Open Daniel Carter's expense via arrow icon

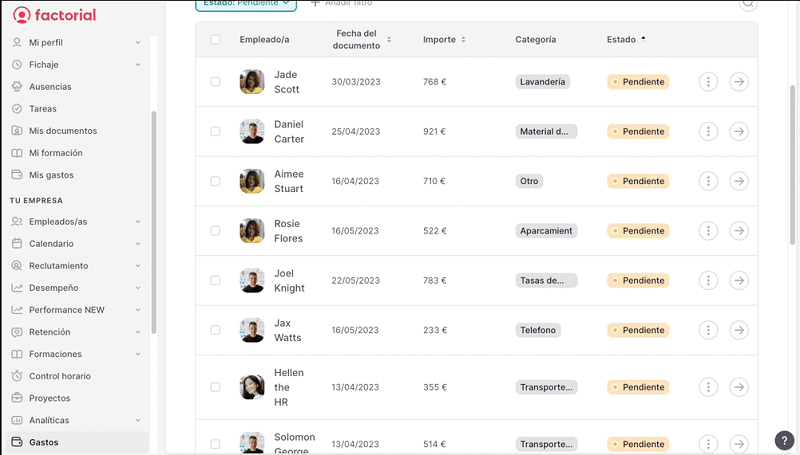(739, 131)
